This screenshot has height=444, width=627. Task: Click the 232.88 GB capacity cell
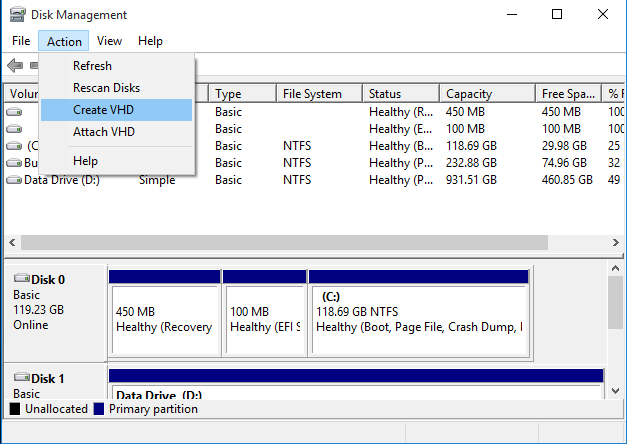pyautogui.click(x=471, y=163)
